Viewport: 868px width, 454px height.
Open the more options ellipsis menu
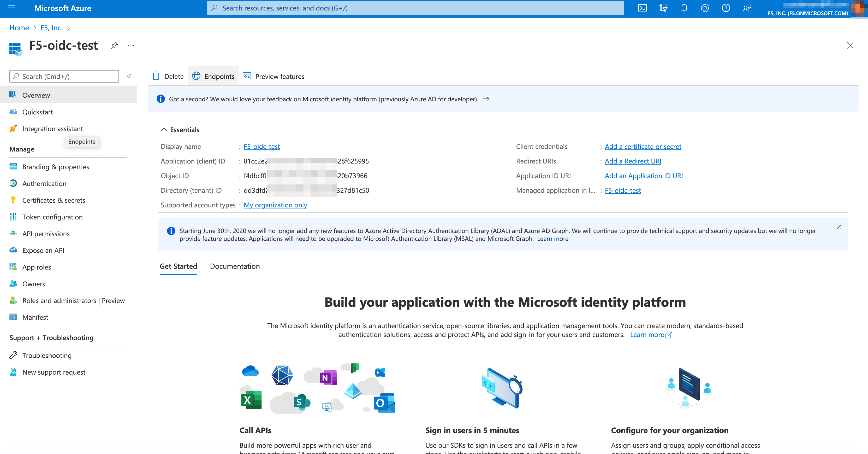131,45
